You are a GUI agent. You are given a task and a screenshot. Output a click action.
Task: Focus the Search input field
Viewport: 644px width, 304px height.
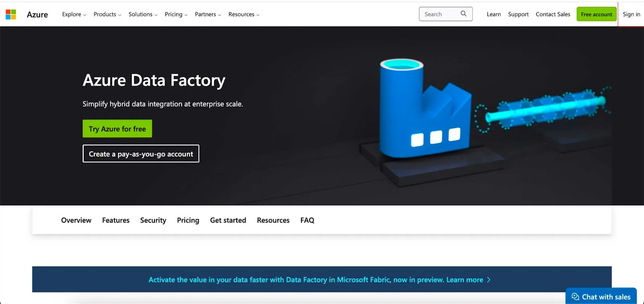[446, 14]
